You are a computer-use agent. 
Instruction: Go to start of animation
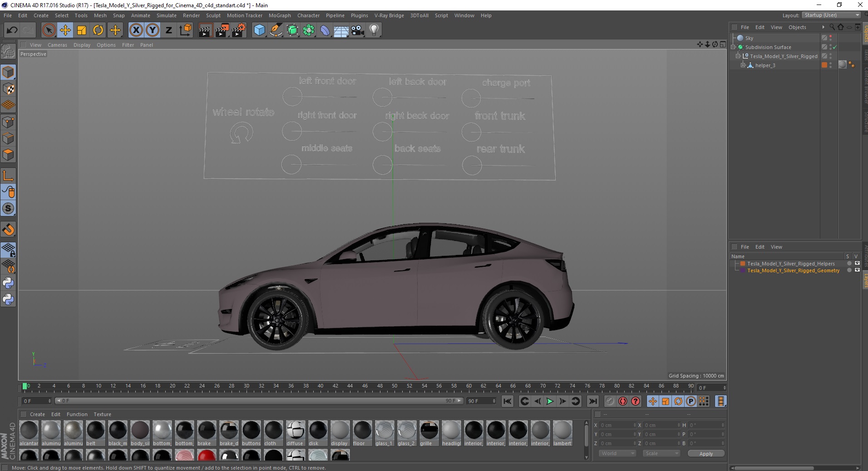tap(508, 401)
